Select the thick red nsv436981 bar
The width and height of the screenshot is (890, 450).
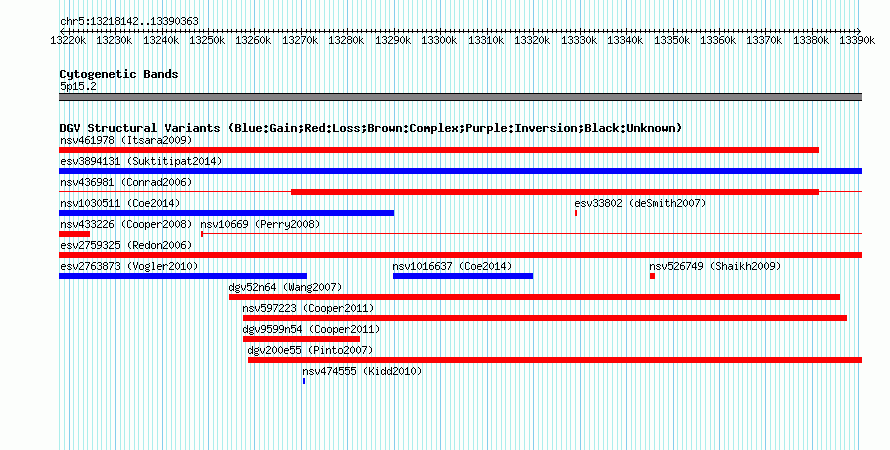coord(555,192)
